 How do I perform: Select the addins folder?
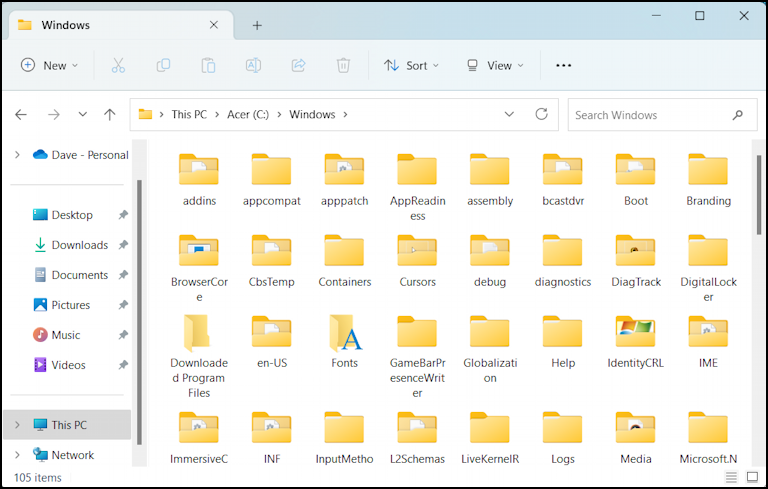coord(199,180)
